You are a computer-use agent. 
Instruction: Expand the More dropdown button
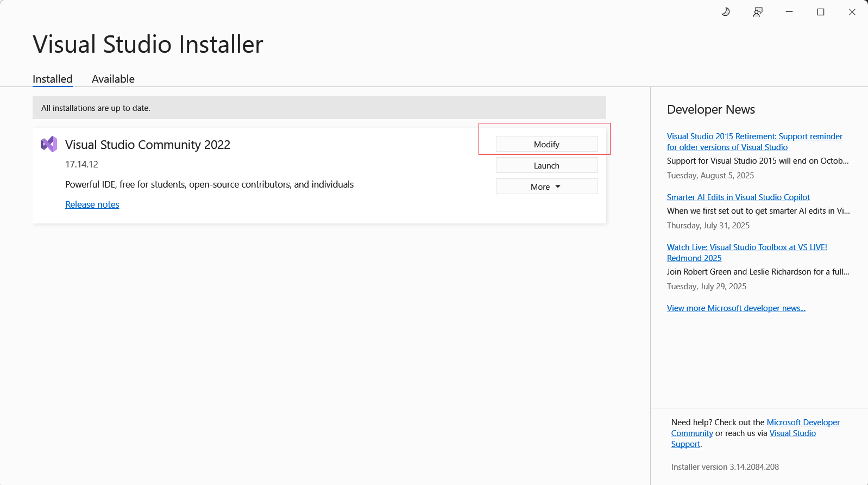coord(546,186)
